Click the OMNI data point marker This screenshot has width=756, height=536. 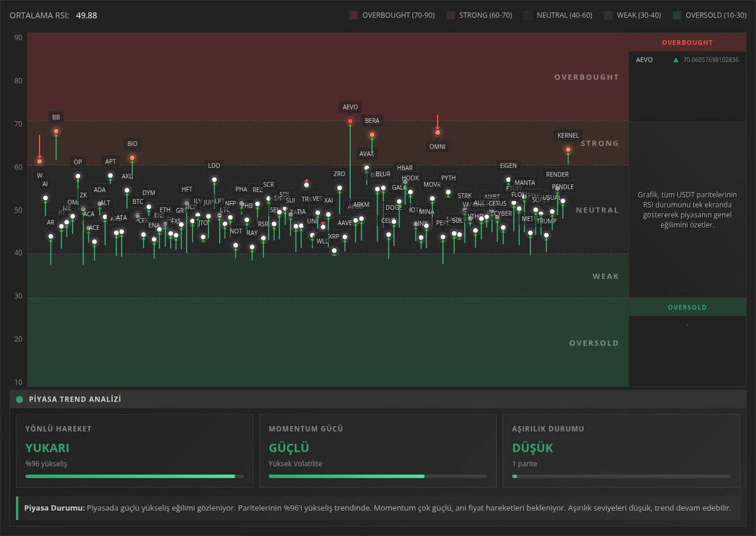click(x=437, y=132)
